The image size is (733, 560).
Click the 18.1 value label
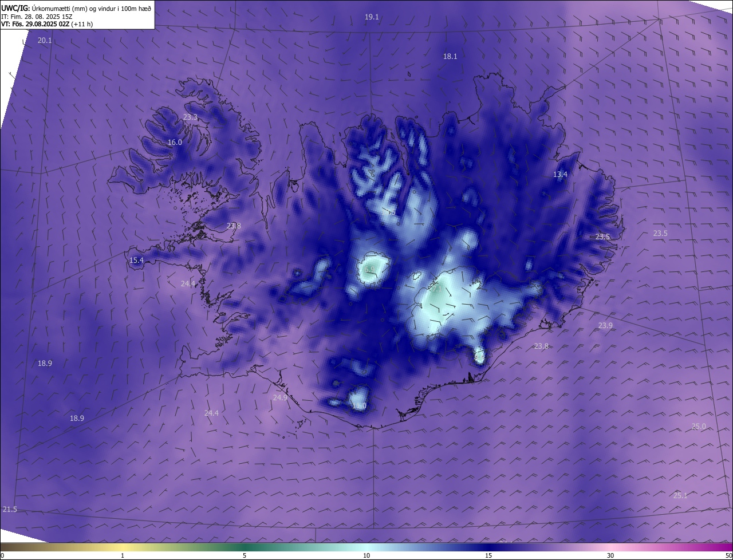450,57
